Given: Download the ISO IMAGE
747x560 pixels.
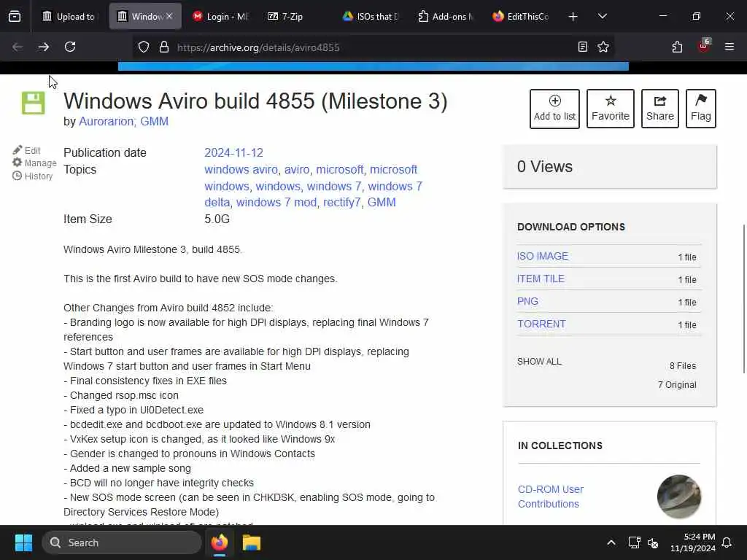Looking at the screenshot, I should click(x=543, y=256).
